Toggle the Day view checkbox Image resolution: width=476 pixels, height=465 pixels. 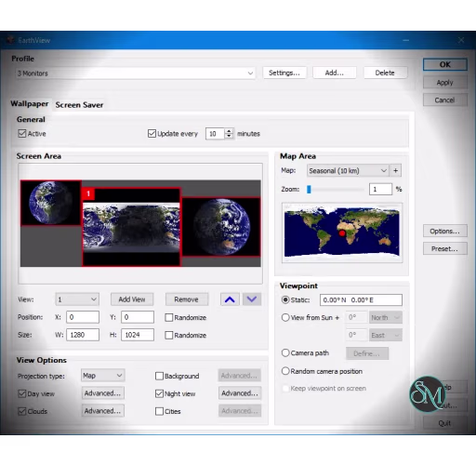coord(22,393)
